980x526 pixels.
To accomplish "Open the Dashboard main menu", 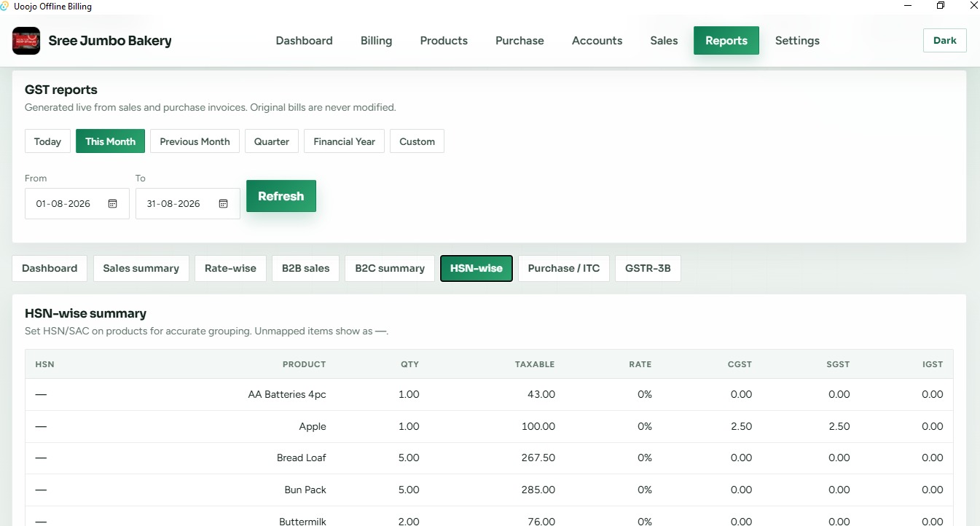I will tap(304, 41).
